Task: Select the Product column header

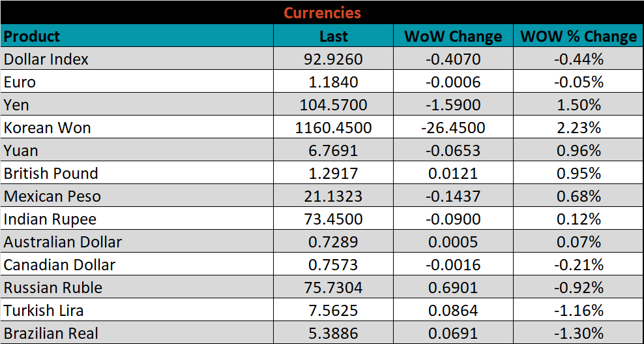Action: tap(32, 37)
